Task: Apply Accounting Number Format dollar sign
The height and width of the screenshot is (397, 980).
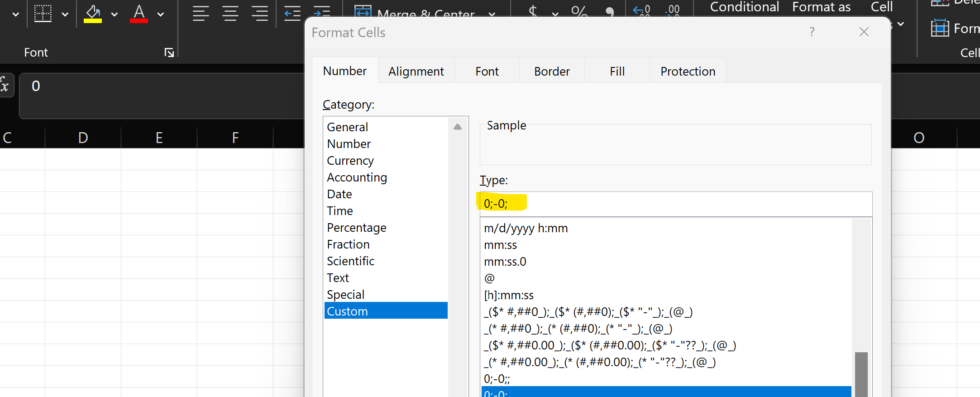Action: pos(533,11)
